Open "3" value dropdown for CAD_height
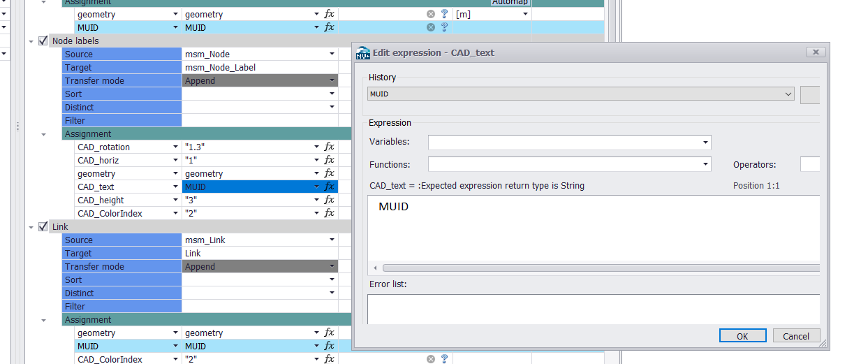Viewport: 868px width, 364px height. (316, 201)
